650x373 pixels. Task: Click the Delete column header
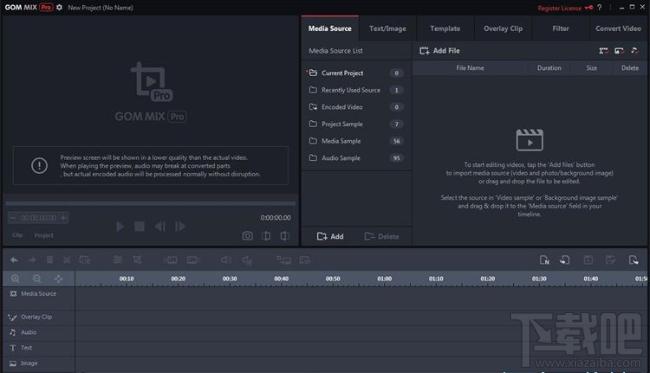click(x=630, y=68)
